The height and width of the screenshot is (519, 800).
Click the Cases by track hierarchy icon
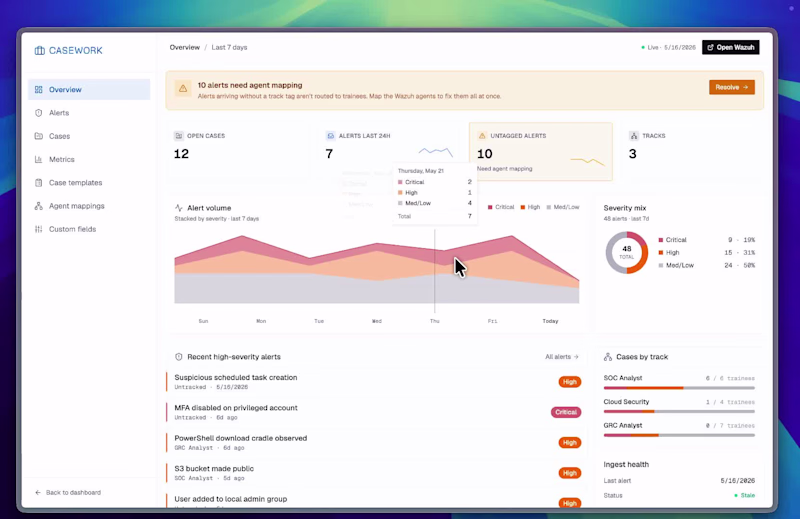pyautogui.click(x=608, y=357)
